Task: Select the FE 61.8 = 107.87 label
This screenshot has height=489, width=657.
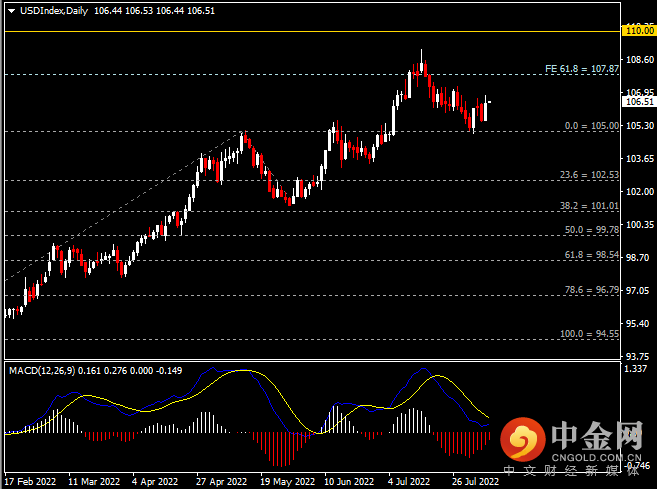Action: coord(582,69)
